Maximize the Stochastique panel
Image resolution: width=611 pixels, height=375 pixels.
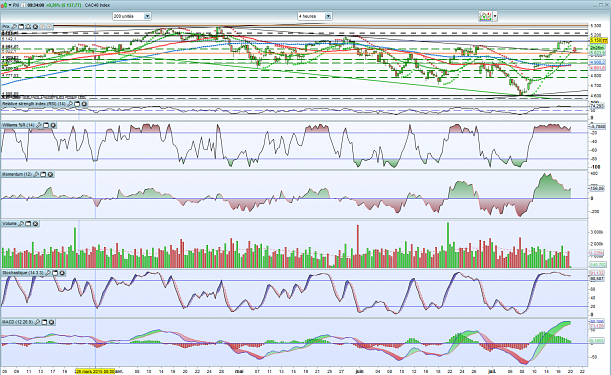point(55,273)
